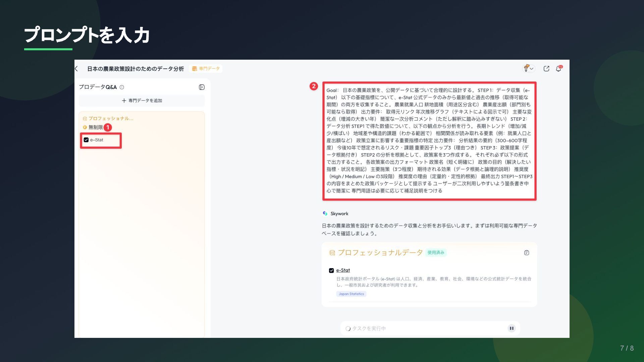Open the user avatar dropdown menu
Screen dimensions: 644x362
point(529,68)
